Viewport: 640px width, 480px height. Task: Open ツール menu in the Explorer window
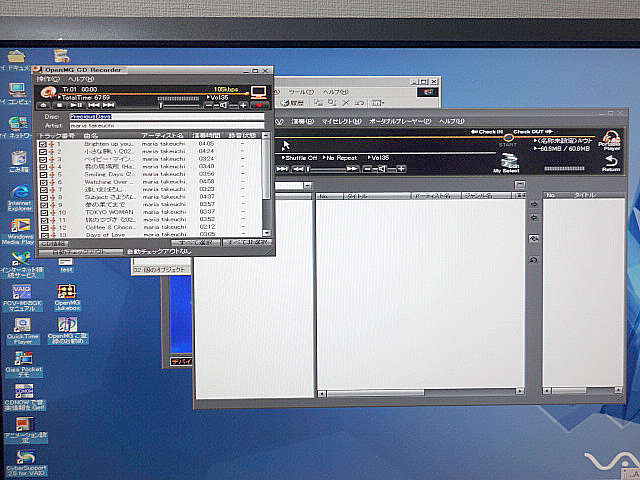301,92
